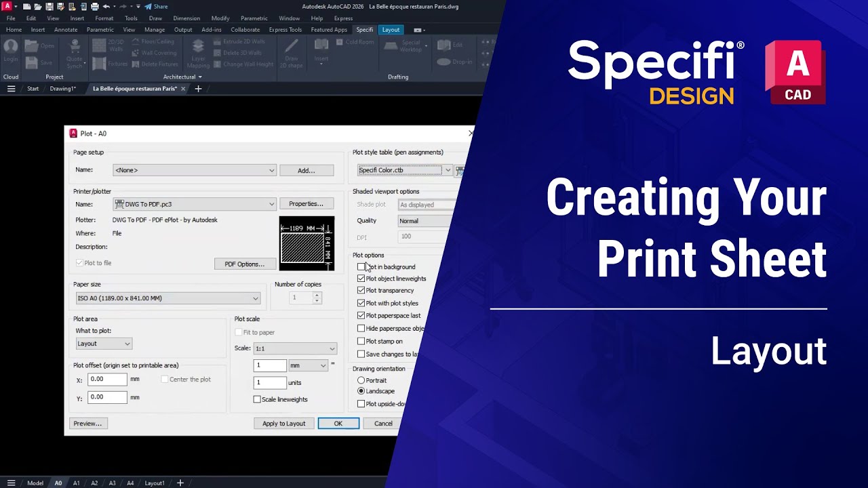Click Apply to Layout button
Viewport: 868px width, 488px height.
(x=283, y=424)
